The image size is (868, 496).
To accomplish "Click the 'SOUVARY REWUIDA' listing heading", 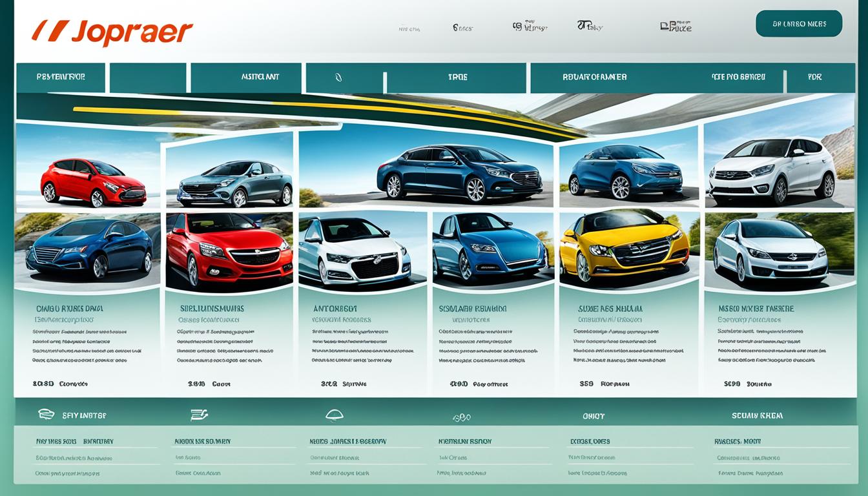I will (x=473, y=309).
